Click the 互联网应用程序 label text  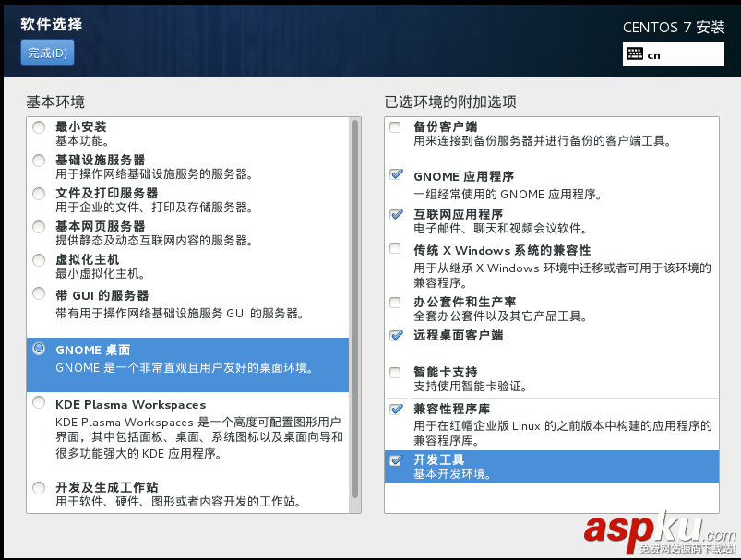click(x=459, y=214)
